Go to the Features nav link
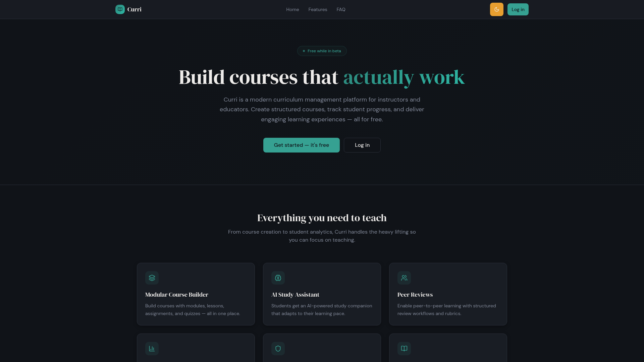The image size is (644, 362). point(318,9)
